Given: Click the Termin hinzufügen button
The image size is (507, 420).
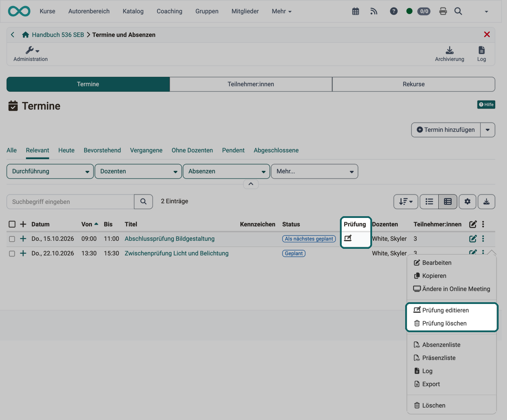Looking at the screenshot, I should 446,130.
